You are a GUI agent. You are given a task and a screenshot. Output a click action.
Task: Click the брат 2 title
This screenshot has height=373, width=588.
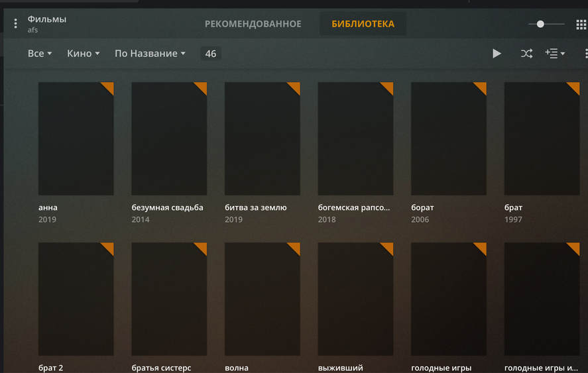click(x=50, y=368)
